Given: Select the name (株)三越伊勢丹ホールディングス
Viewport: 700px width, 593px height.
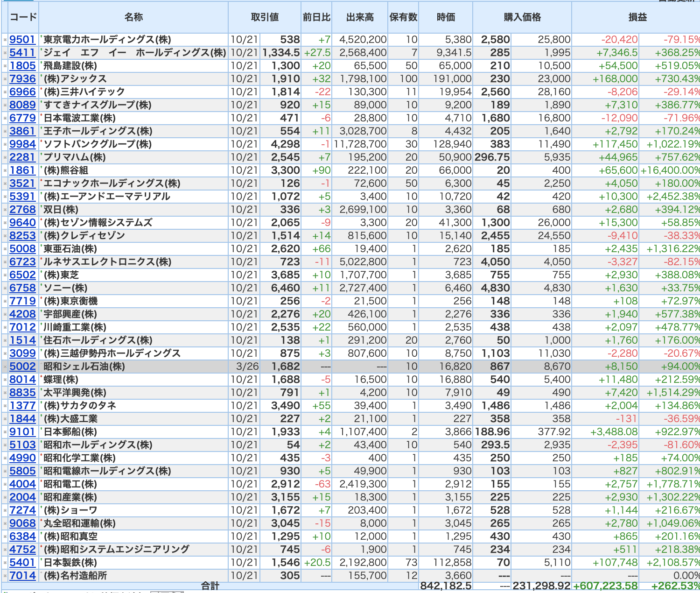Looking at the screenshot, I should 112,353.
